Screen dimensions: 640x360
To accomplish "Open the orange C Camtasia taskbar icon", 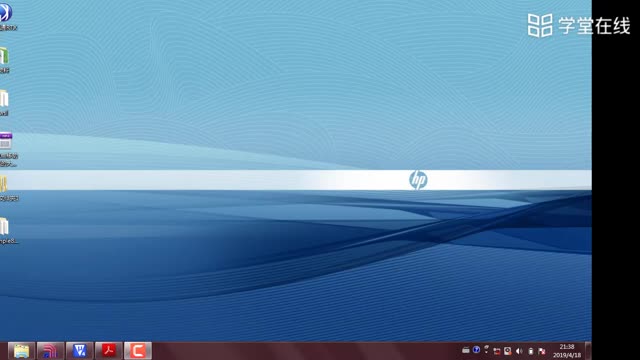I will (138, 351).
